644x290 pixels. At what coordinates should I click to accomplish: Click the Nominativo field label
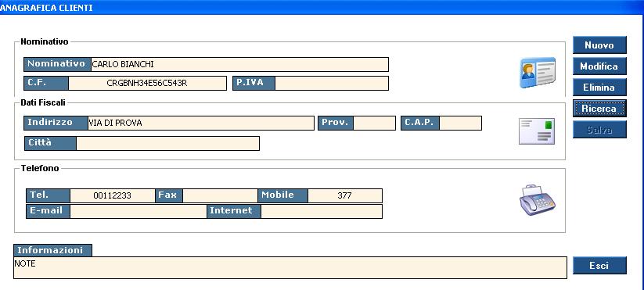[57, 64]
